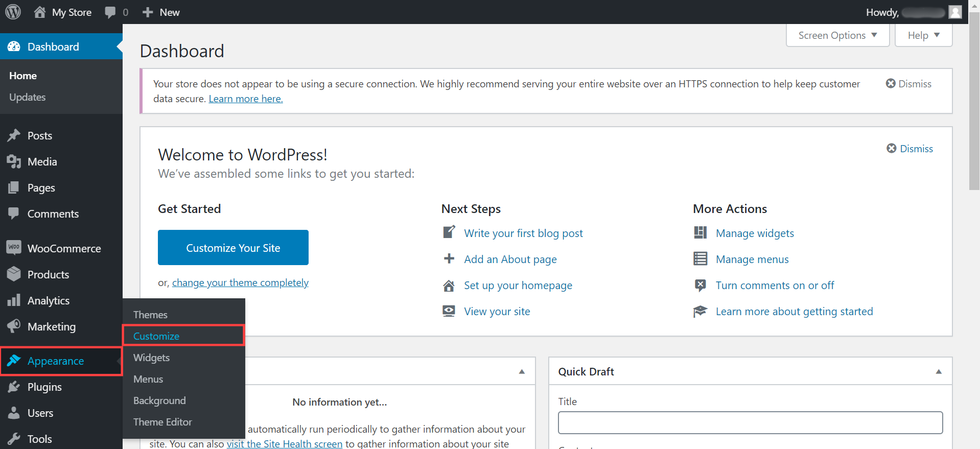Collapse the Site Health panel arrow
The width and height of the screenshot is (980, 449).
tap(522, 371)
